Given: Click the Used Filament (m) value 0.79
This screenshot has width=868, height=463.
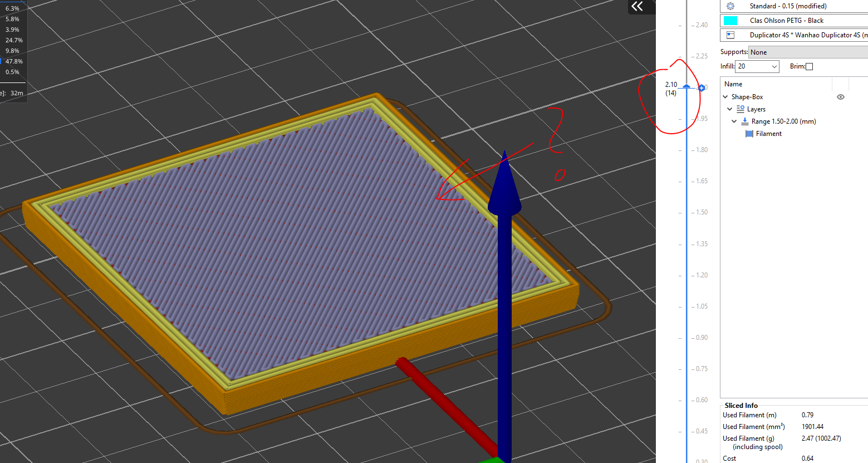Looking at the screenshot, I should pos(807,415).
